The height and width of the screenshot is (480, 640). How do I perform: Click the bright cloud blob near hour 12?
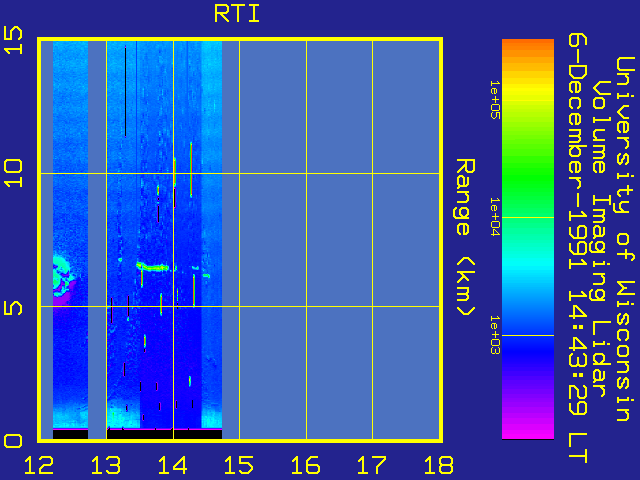pos(62,276)
